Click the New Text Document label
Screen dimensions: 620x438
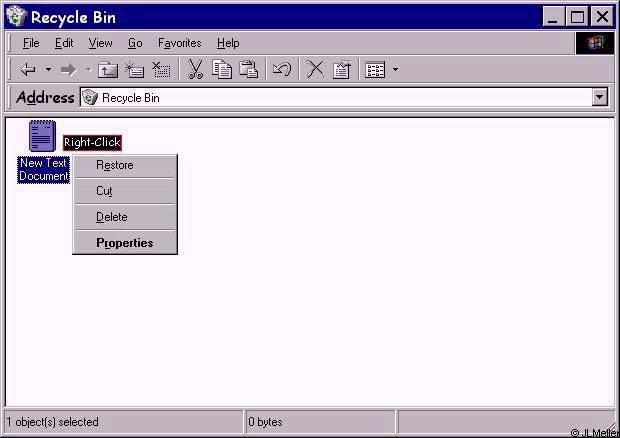[x=43, y=170]
